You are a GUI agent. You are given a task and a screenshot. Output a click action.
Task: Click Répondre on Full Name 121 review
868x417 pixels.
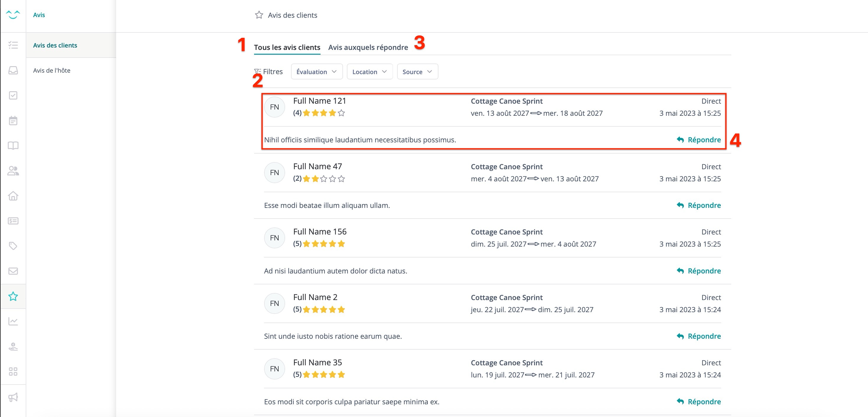point(699,140)
